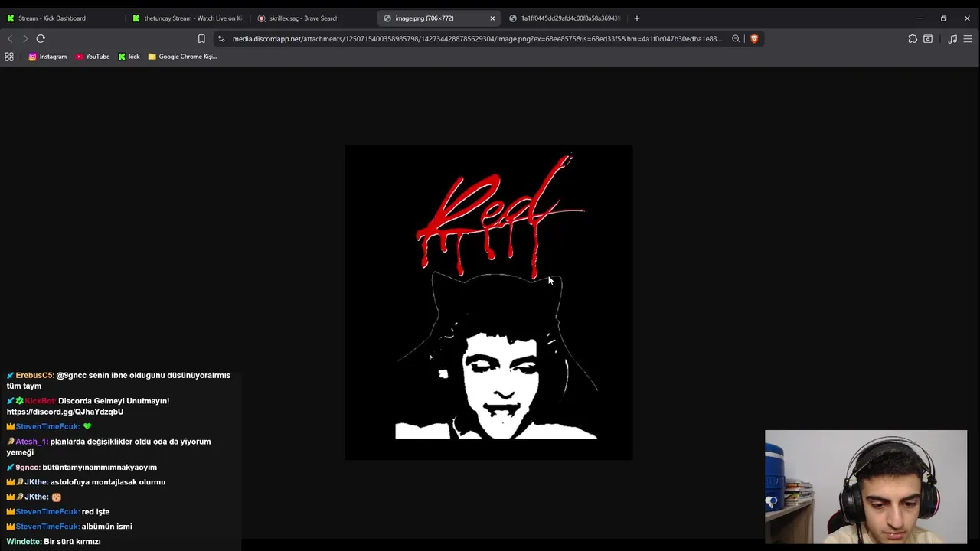Viewport: 980px width, 551px height.
Task: Open the extensions puzzle icon
Action: coord(913,39)
